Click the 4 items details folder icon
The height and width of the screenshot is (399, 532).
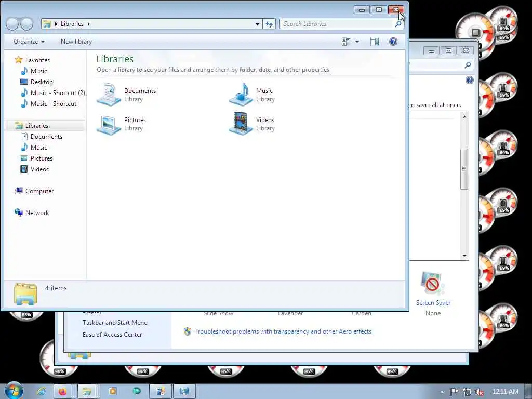tap(25, 294)
